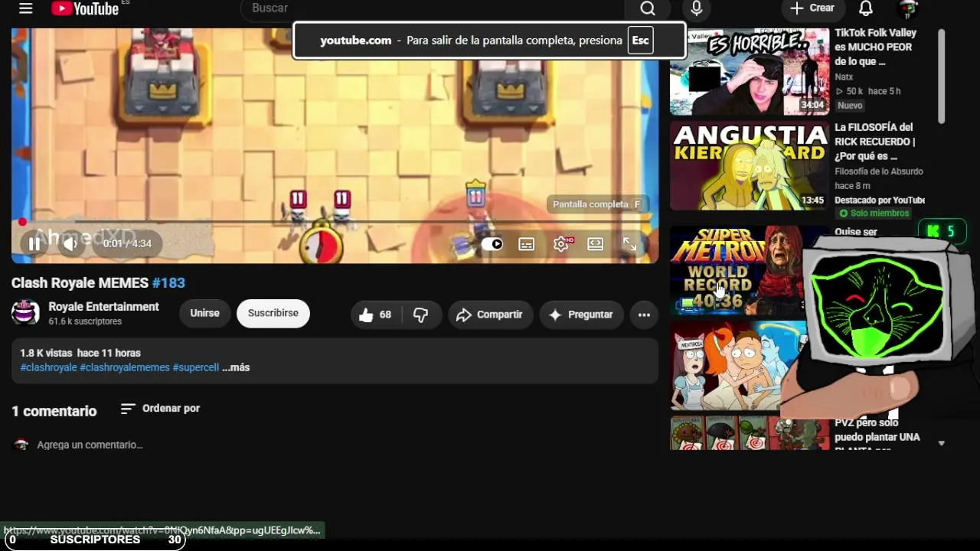Click the magnifying glass search button
The width and height of the screenshot is (980, 551).
click(648, 8)
